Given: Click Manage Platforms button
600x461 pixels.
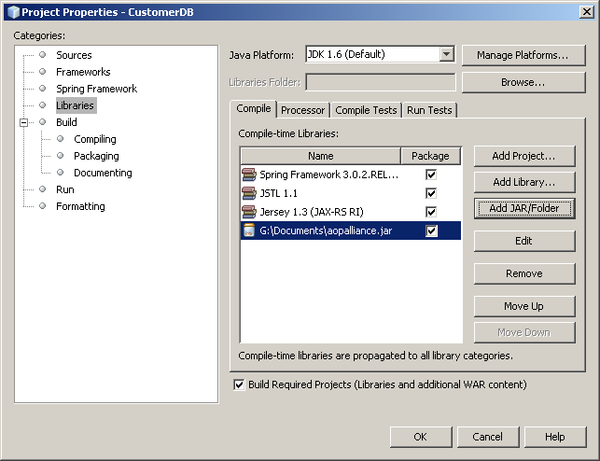Looking at the screenshot, I should (x=523, y=55).
